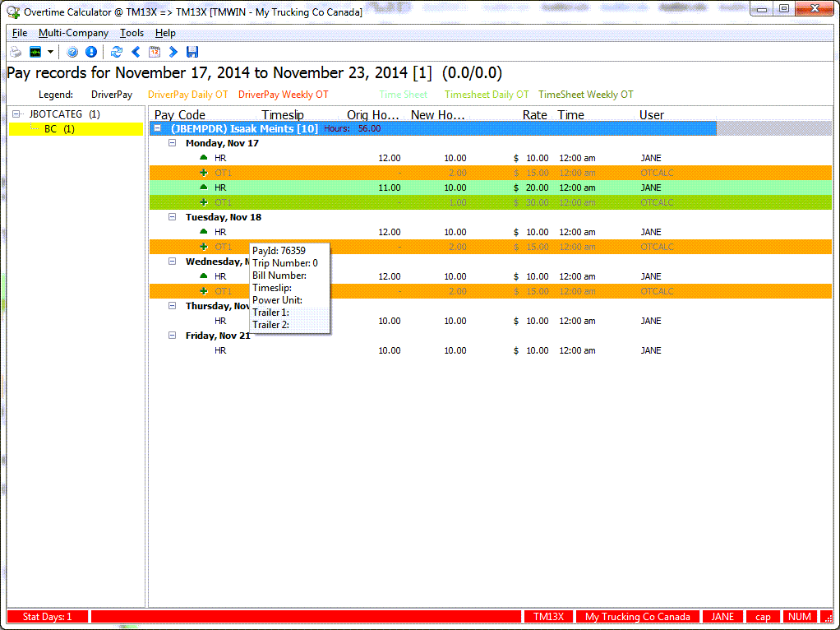Viewport: 840px width, 630px height.
Task: Click the refresh arrows toolbar icon
Action: pyautogui.click(x=117, y=52)
